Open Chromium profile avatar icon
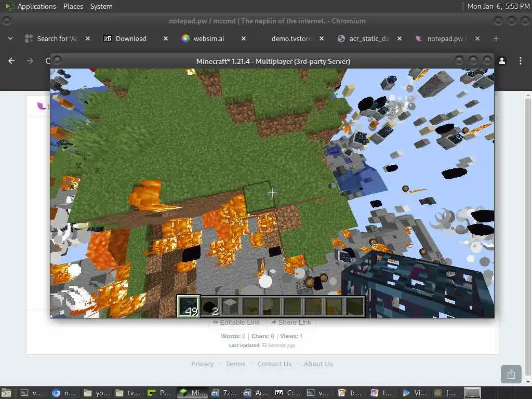The image size is (532, 399). click(x=502, y=61)
